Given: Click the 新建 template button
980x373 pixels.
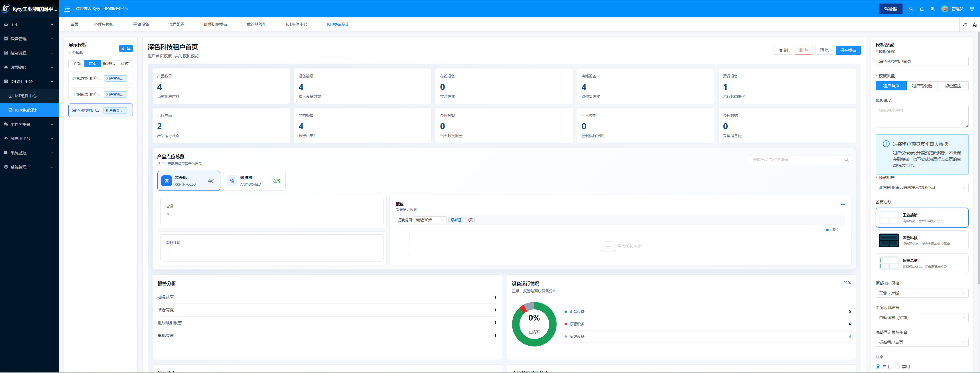Looking at the screenshot, I should 126,49.
